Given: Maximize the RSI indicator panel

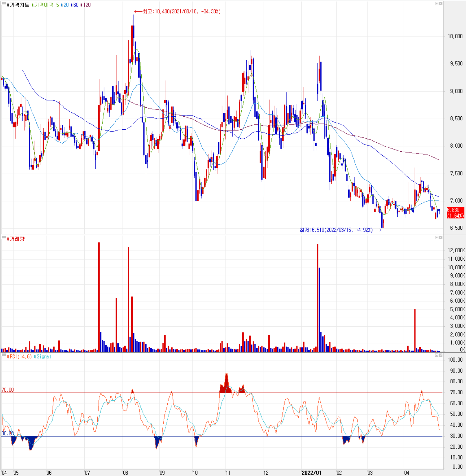Looking at the screenshot, I should pyautogui.click(x=437, y=355).
